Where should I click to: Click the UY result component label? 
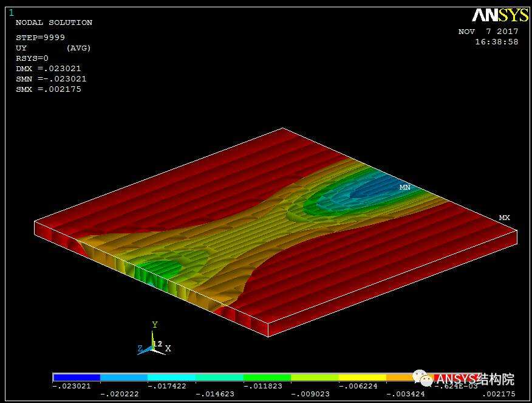coord(21,48)
